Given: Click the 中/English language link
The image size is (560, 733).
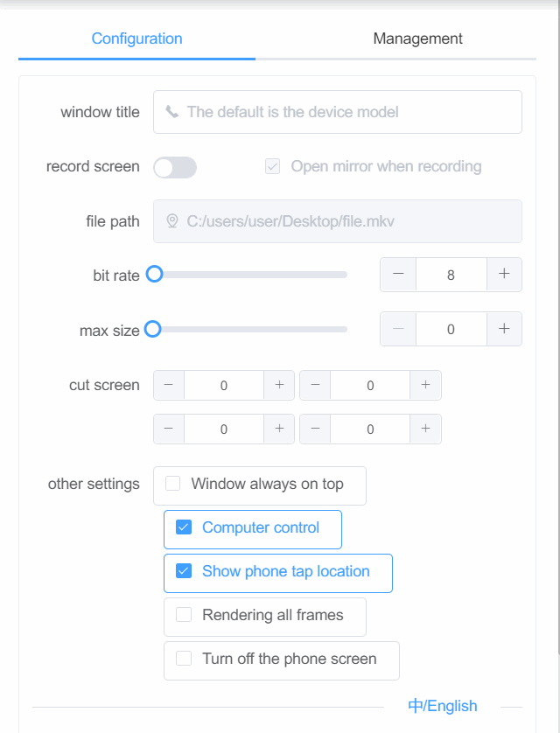Looking at the screenshot, I should [x=442, y=706].
